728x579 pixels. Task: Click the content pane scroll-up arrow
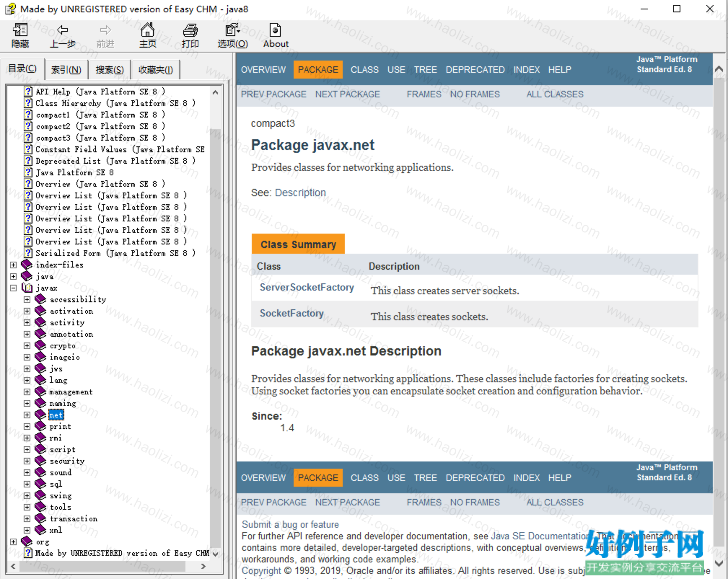pos(719,69)
